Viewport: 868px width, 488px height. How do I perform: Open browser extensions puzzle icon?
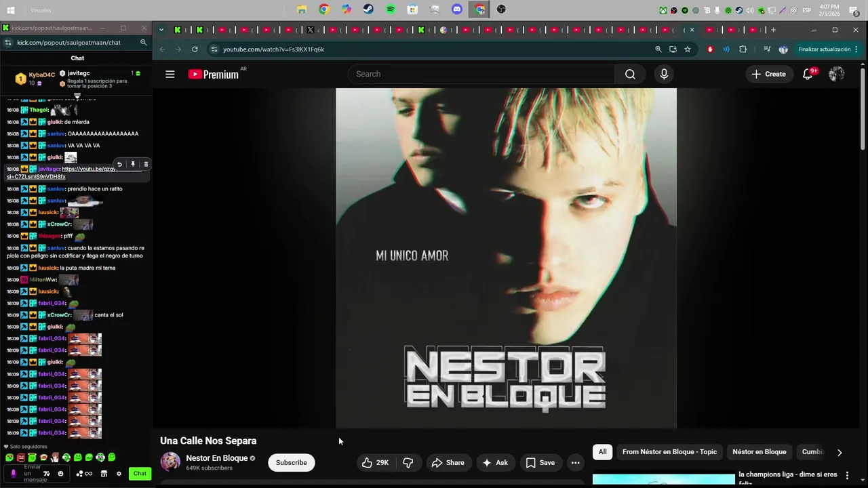tap(743, 49)
